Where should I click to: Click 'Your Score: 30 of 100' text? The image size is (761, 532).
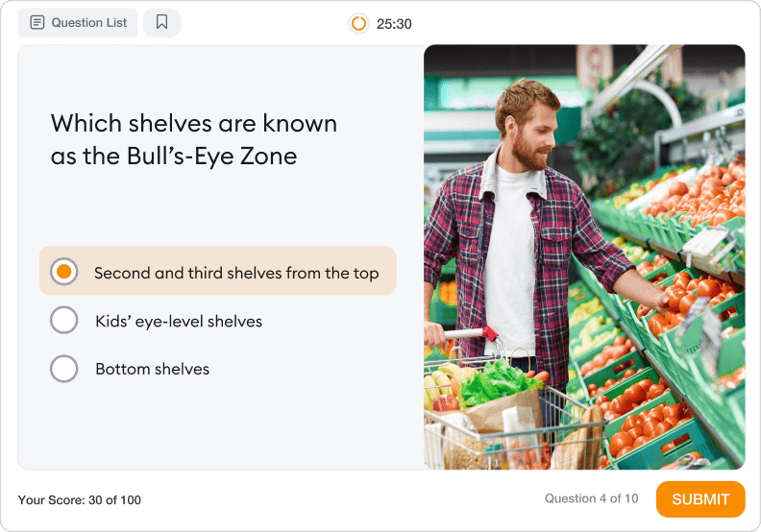[x=79, y=499]
